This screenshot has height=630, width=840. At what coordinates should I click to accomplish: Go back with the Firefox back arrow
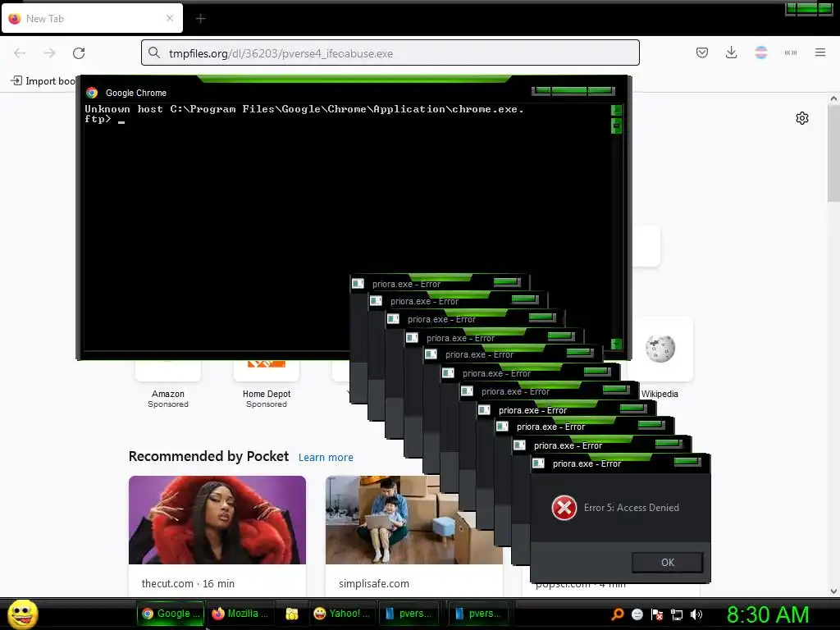(20, 53)
